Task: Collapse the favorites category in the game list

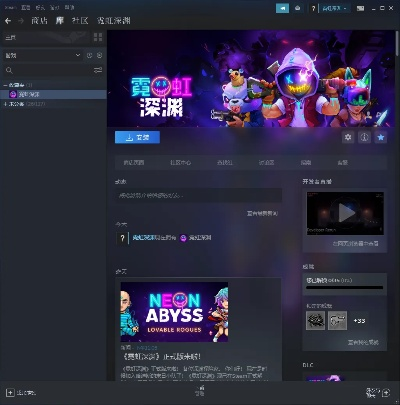Action: [5, 85]
